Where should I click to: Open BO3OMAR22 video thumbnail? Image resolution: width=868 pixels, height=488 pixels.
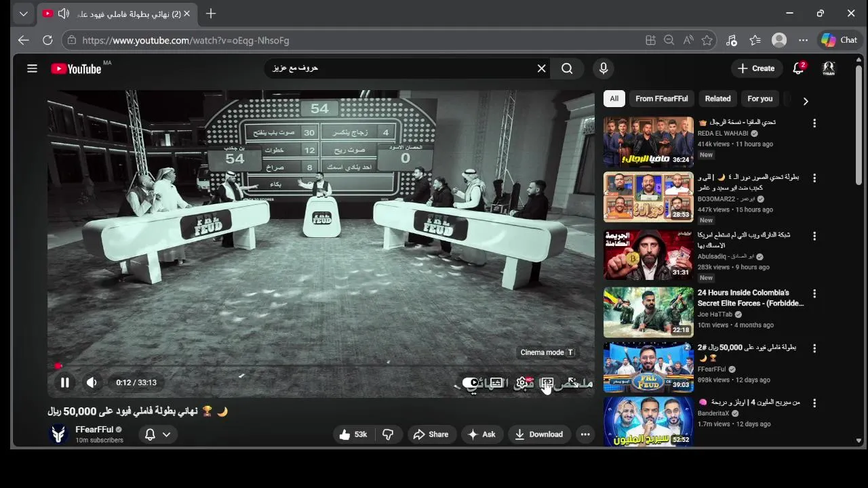(648, 197)
